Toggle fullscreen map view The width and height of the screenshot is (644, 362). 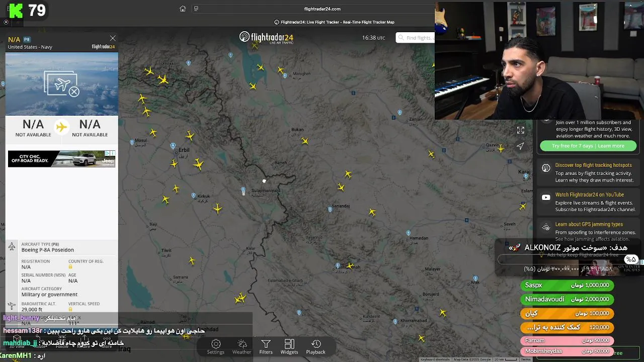(x=521, y=130)
